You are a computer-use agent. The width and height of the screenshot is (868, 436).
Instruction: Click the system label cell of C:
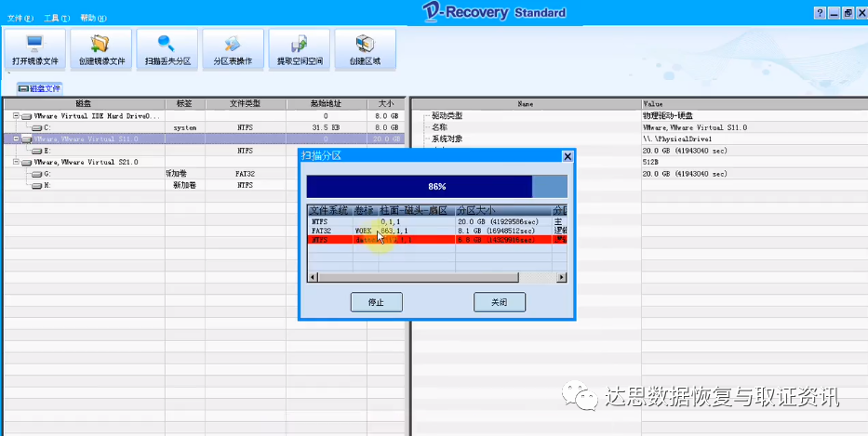click(x=185, y=127)
